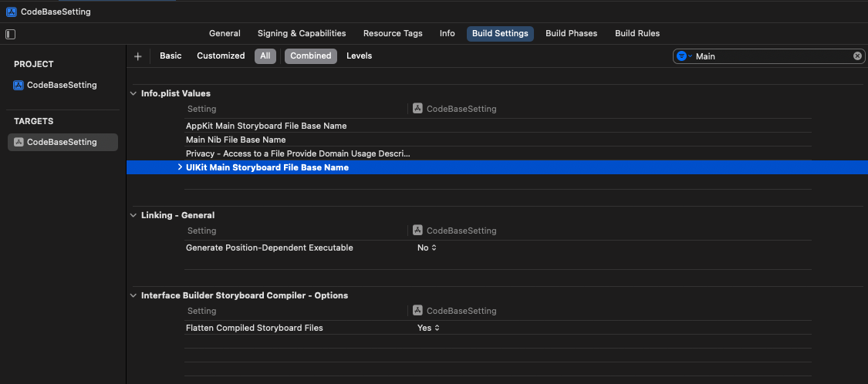Screen dimensions: 868x384
Task: Select Generate Position-Dependent Executable setting
Action: click(x=269, y=248)
